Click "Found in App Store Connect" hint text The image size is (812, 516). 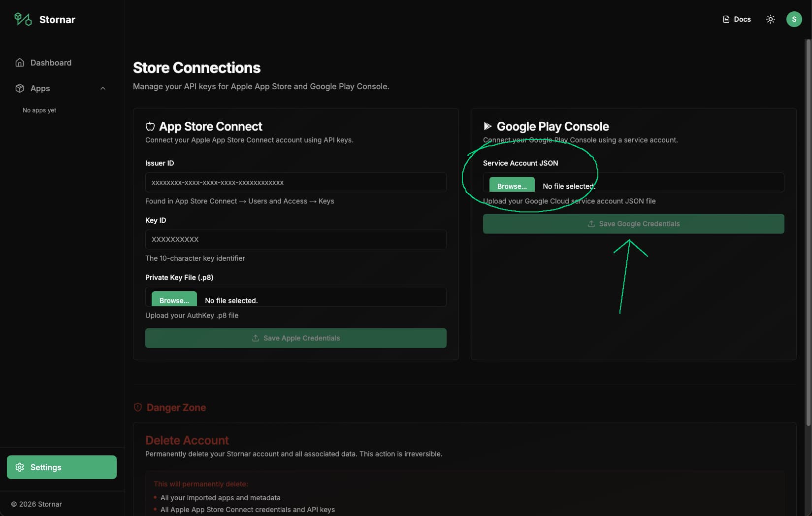pyautogui.click(x=240, y=201)
